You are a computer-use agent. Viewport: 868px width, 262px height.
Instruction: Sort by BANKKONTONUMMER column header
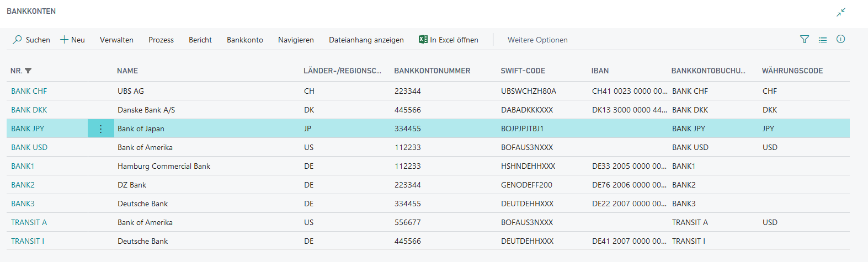[432, 71]
